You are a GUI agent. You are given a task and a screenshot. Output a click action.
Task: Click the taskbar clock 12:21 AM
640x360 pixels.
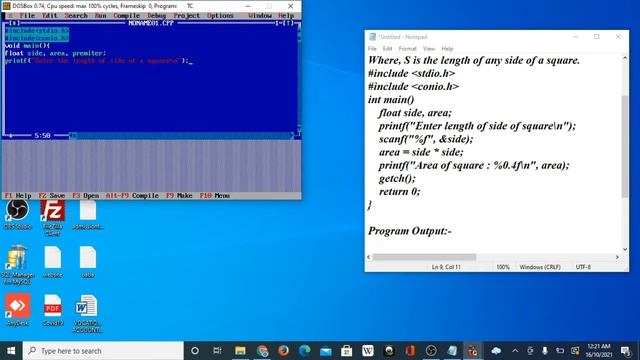click(599, 351)
